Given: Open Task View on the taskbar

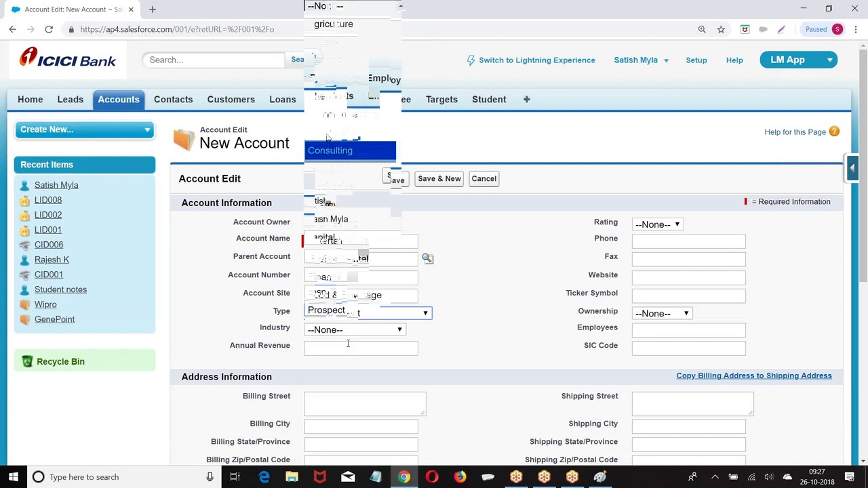Looking at the screenshot, I should click(x=235, y=476).
